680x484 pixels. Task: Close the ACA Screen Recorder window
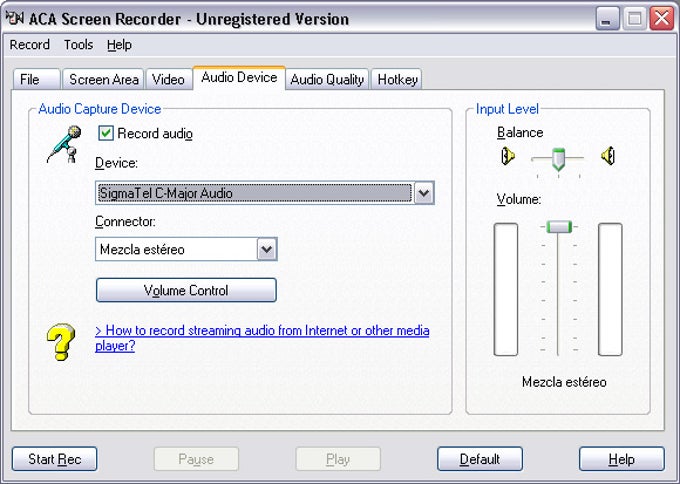[x=662, y=19]
